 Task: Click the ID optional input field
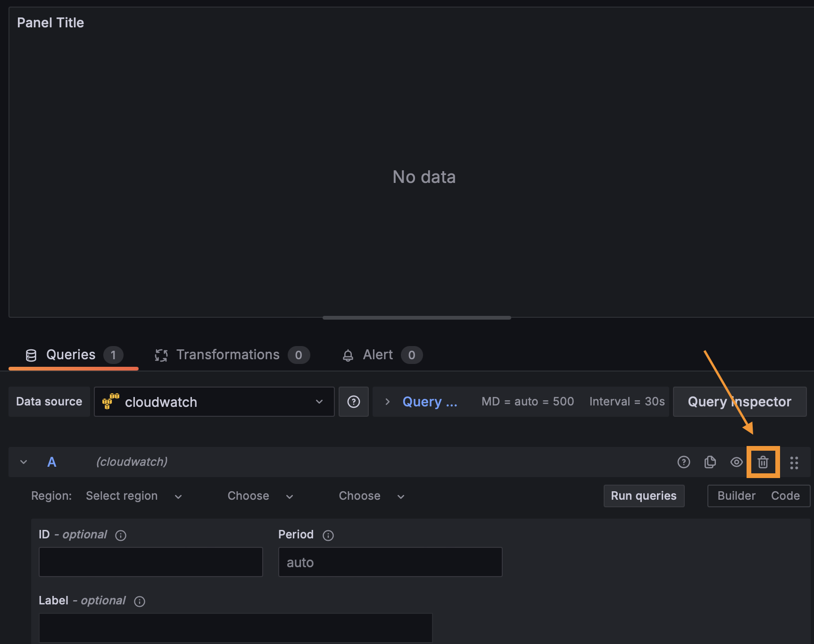pyautogui.click(x=151, y=562)
